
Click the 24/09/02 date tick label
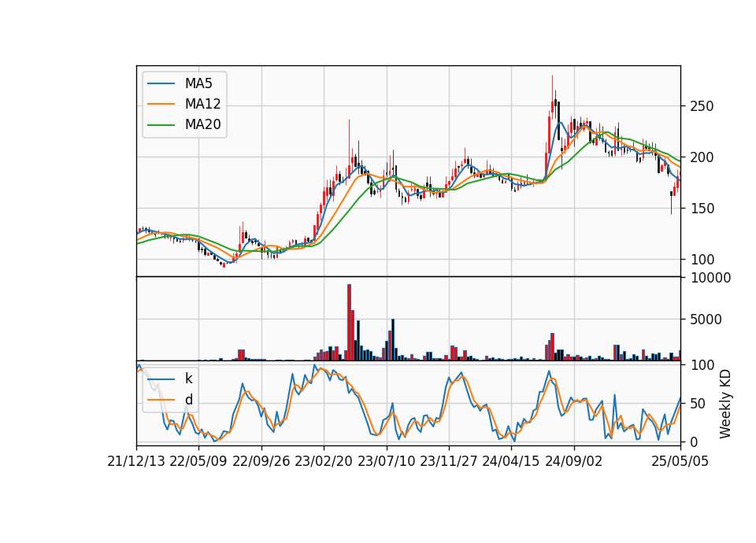pyautogui.click(x=574, y=462)
